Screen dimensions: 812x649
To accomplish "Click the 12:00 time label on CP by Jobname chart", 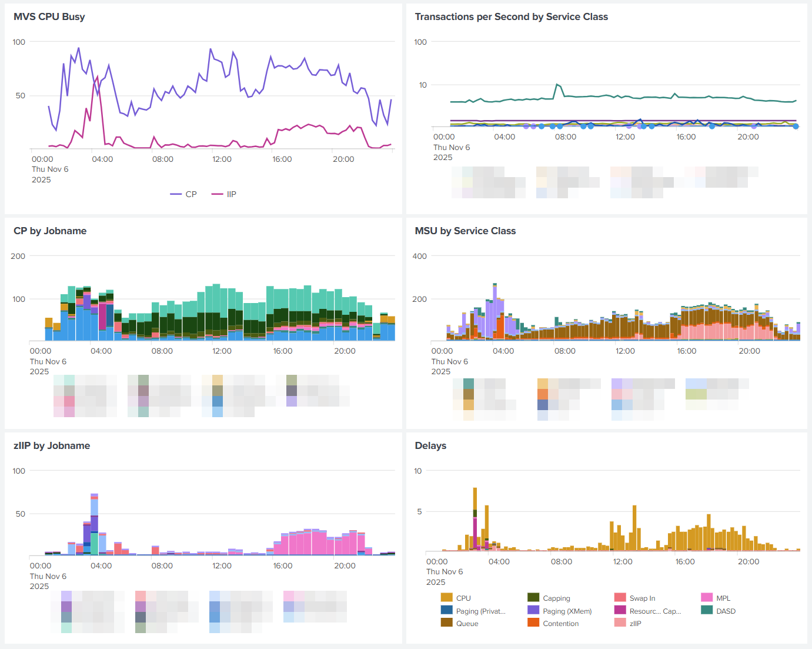I will click(222, 351).
